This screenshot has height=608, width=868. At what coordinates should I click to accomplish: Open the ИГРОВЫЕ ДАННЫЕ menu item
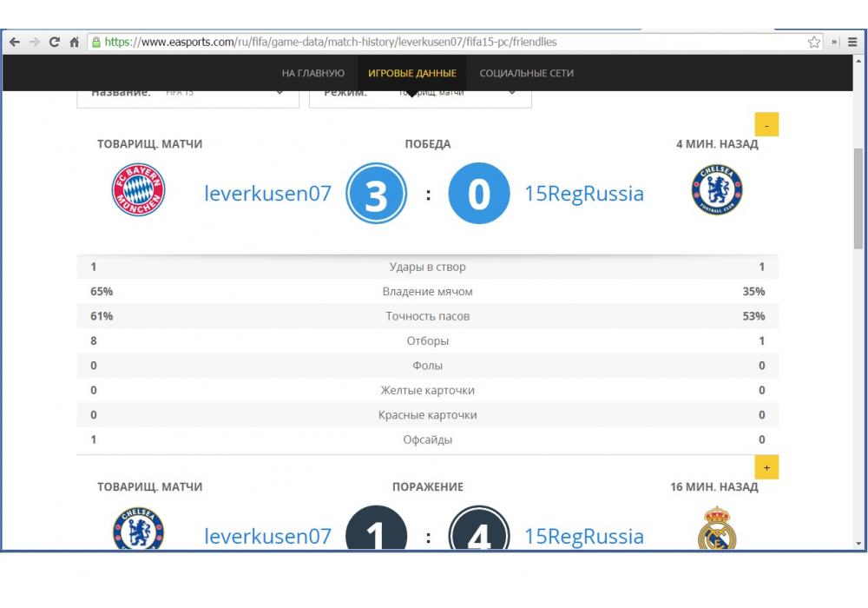point(411,73)
